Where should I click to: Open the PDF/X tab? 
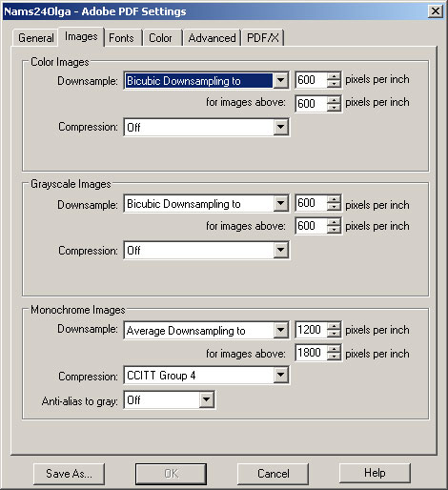coord(263,38)
